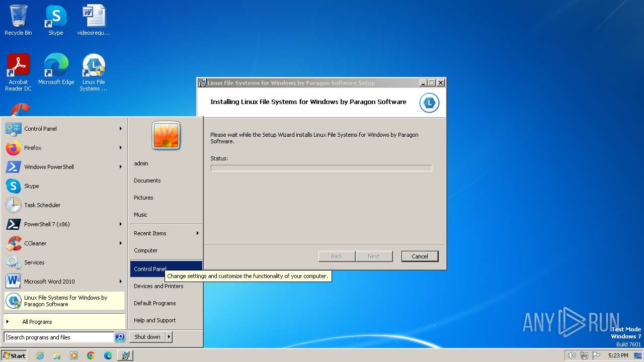Click the volume speaker tray icon
The image size is (644, 362).
572,355
